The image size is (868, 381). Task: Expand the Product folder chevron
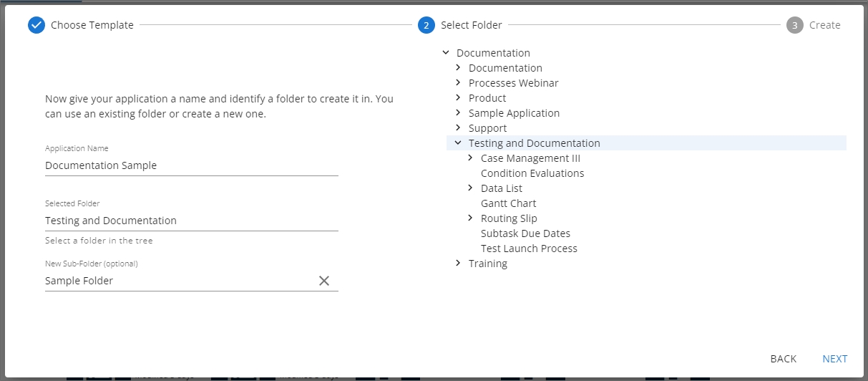458,97
